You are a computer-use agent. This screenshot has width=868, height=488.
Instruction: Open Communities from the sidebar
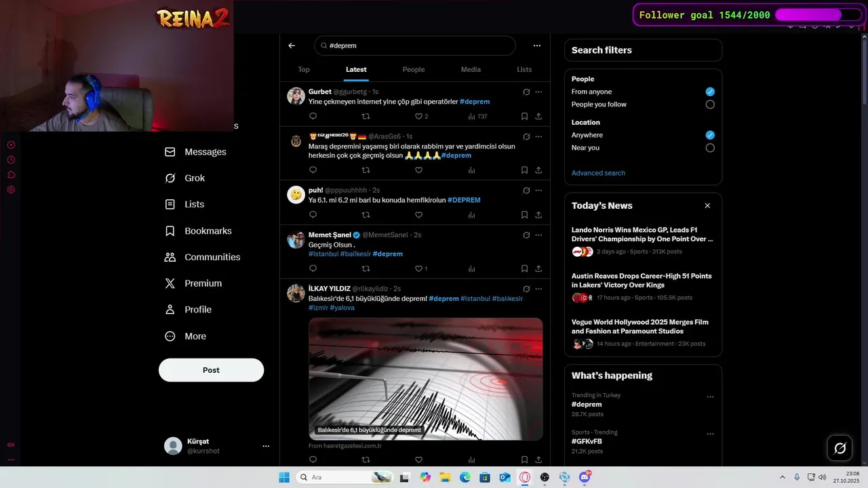tap(203, 257)
